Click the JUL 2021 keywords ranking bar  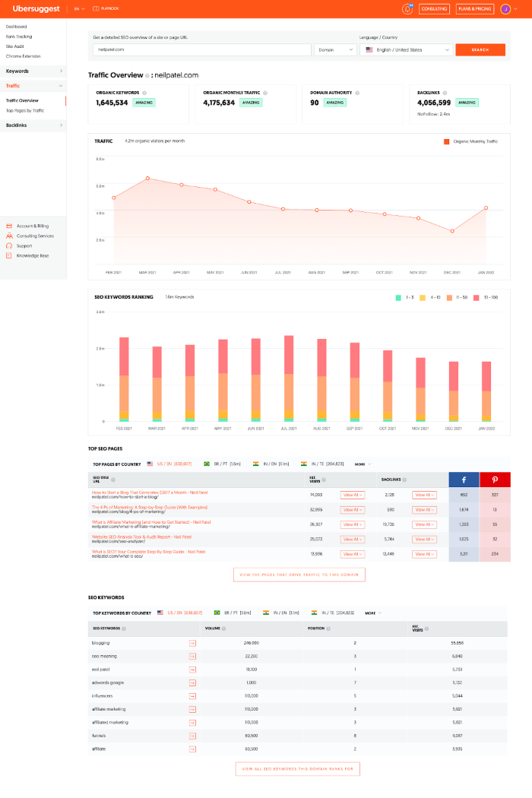click(x=289, y=378)
